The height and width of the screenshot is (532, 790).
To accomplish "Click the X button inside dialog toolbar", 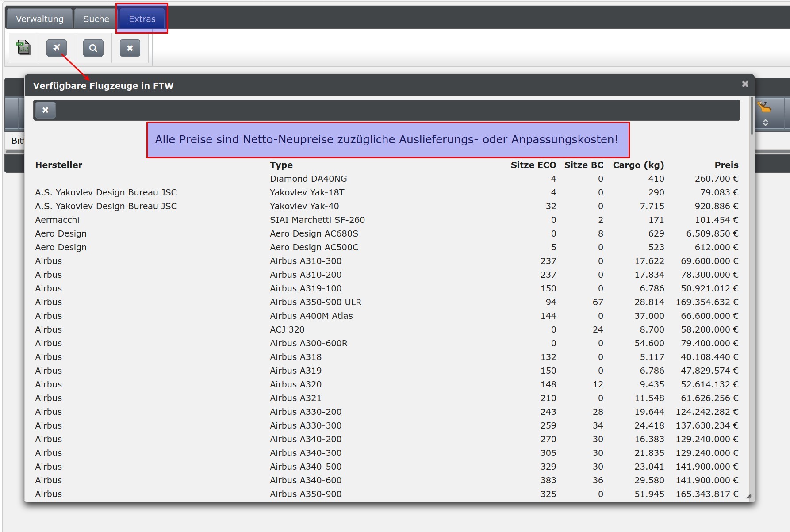I will [46, 110].
